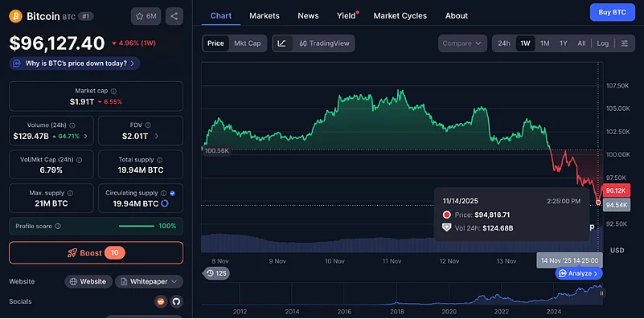Image resolution: width=644 pixels, height=319 pixels.
Task: Select the 1W time range
Action: point(525,43)
